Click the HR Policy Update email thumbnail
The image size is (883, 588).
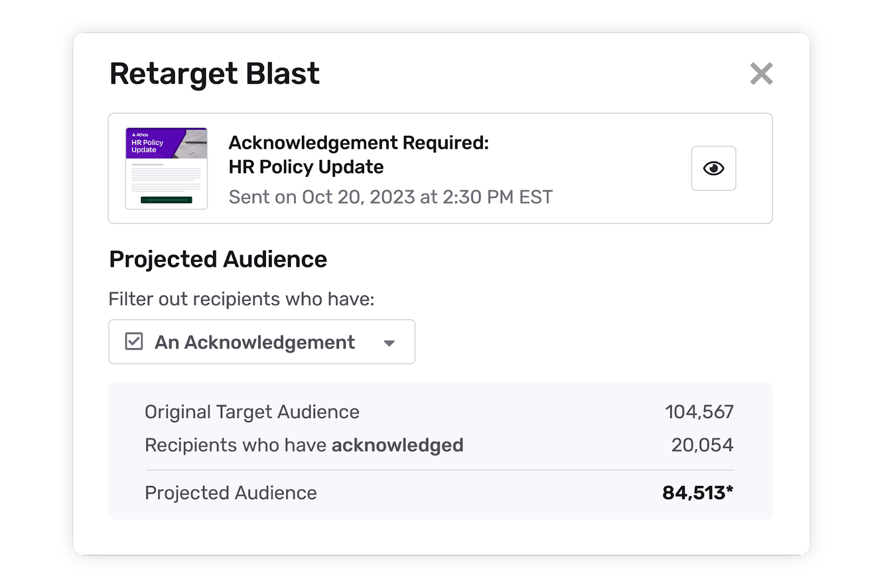click(x=166, y=167)
